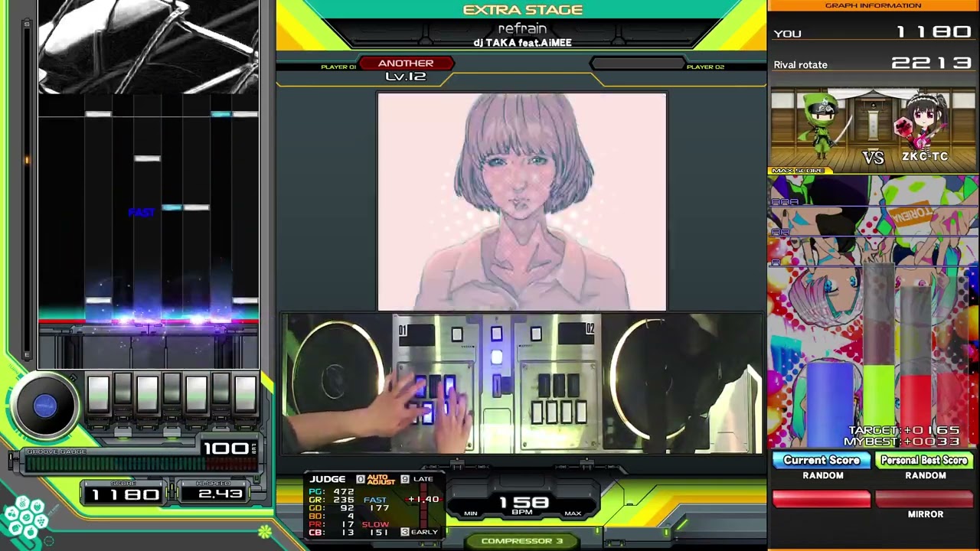This screenshot has height=551, width=980.
Task: Click the bottom-left score '1180' display
Action: (x=125, y=495)
